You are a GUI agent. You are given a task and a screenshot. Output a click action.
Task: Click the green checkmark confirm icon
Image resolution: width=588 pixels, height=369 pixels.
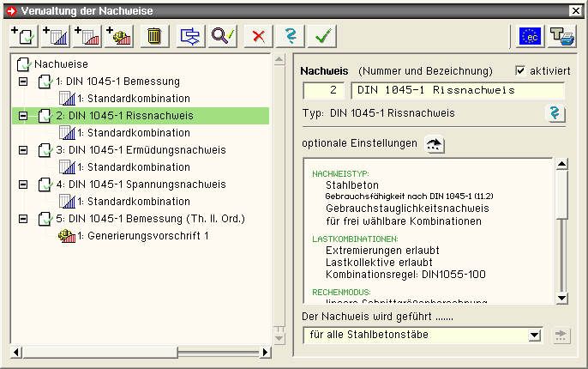click(x=323, y=36)
